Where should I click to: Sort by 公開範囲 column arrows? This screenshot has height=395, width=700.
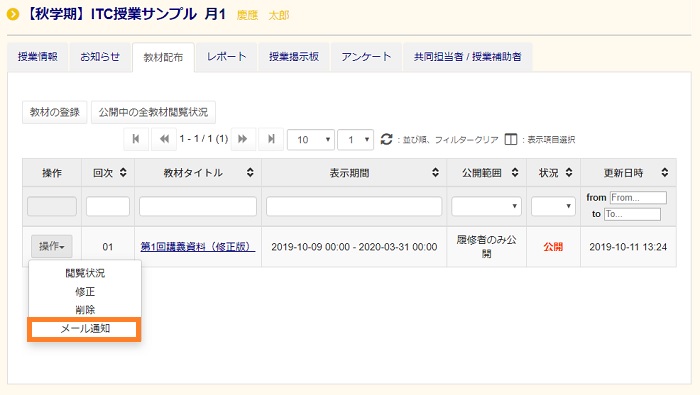(x=515, y=173)
